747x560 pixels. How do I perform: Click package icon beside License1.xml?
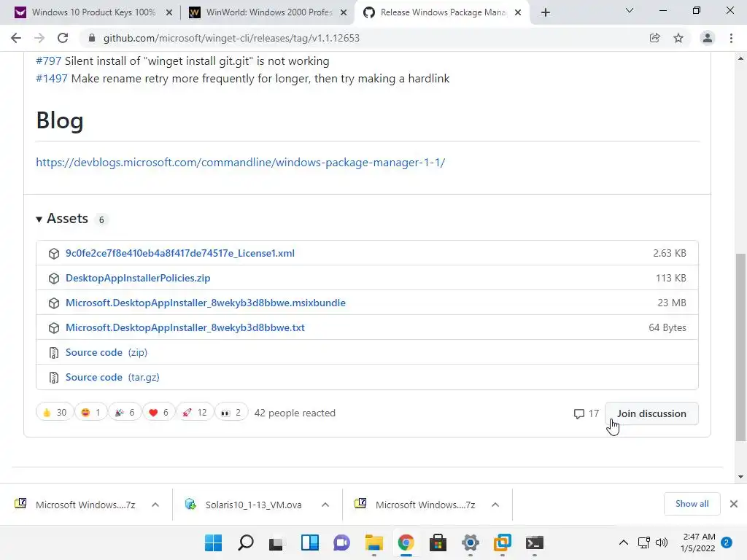click(x=54, y=254)
